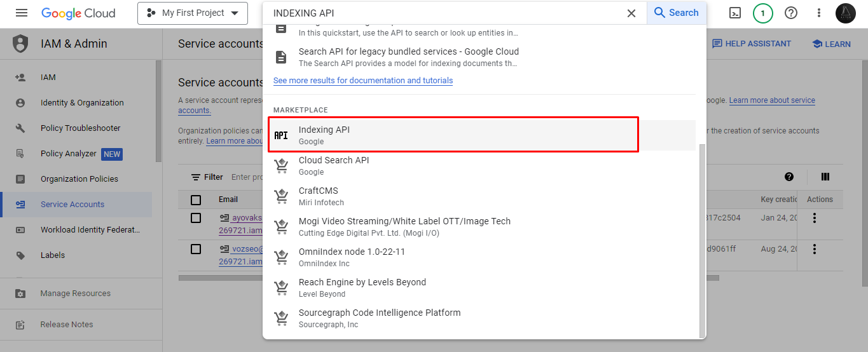Viewport: 868px width, 352px height.
Task: Open Actions menu for Jan 24 row
Action: click(815, 218)
